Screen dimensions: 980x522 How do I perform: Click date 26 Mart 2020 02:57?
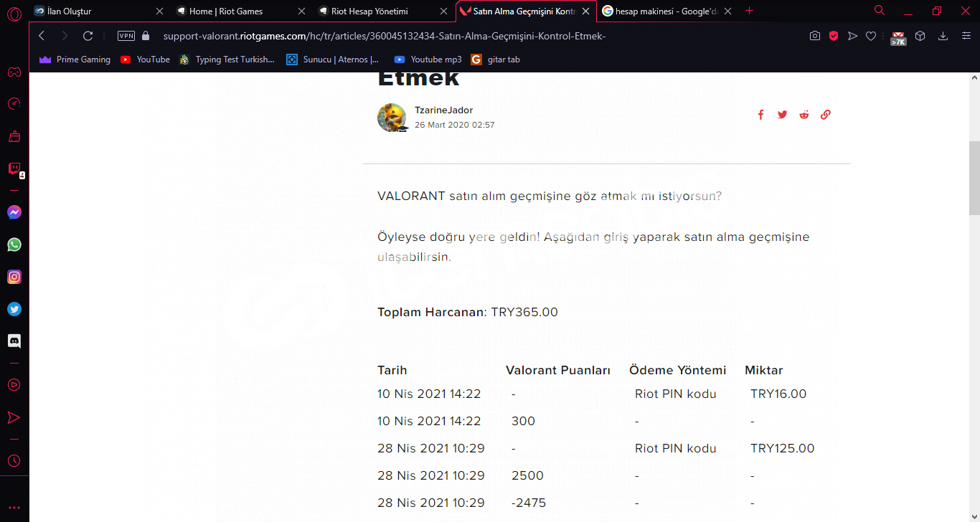[x=455, y=125]
